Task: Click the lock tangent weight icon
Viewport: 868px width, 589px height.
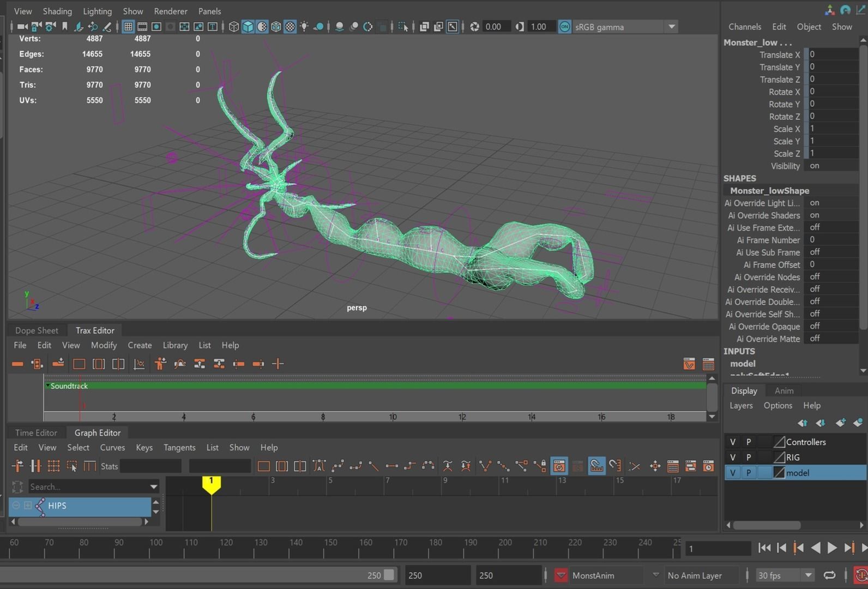Action: 540,466
